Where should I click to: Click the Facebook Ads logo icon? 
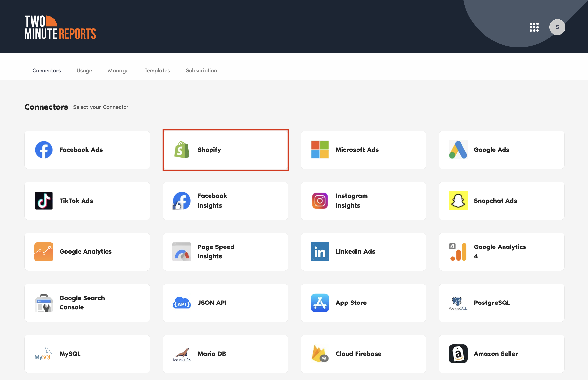pos(44,150)
